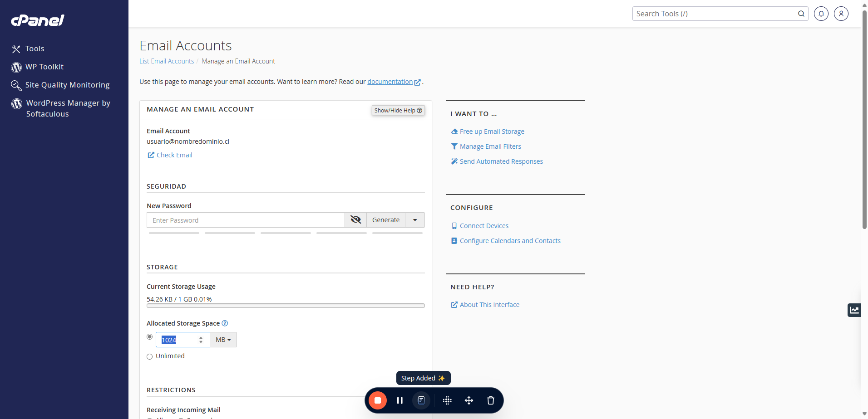868x419 pixels.
Task: Open the documentation link
Action: (x=390, y=82)
